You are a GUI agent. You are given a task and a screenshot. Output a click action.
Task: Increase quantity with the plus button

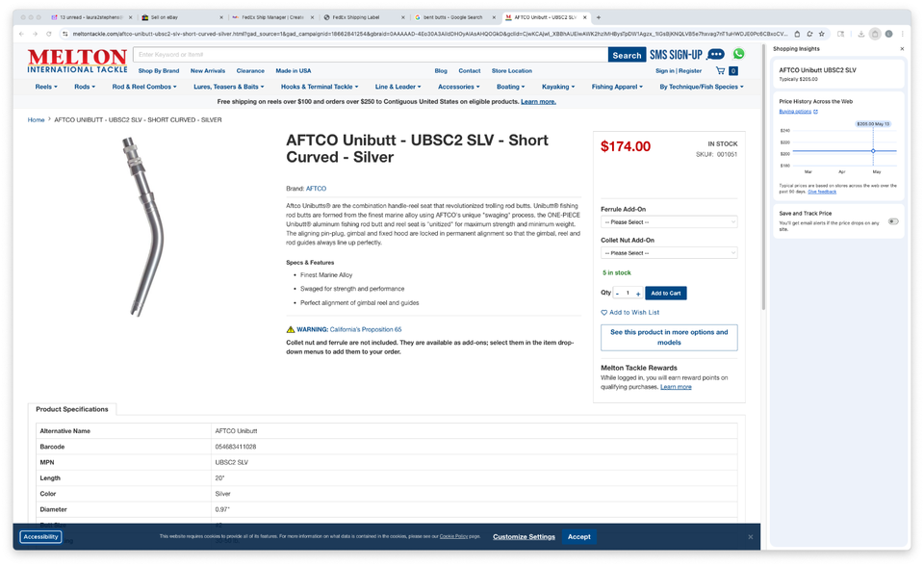(638, 294)
